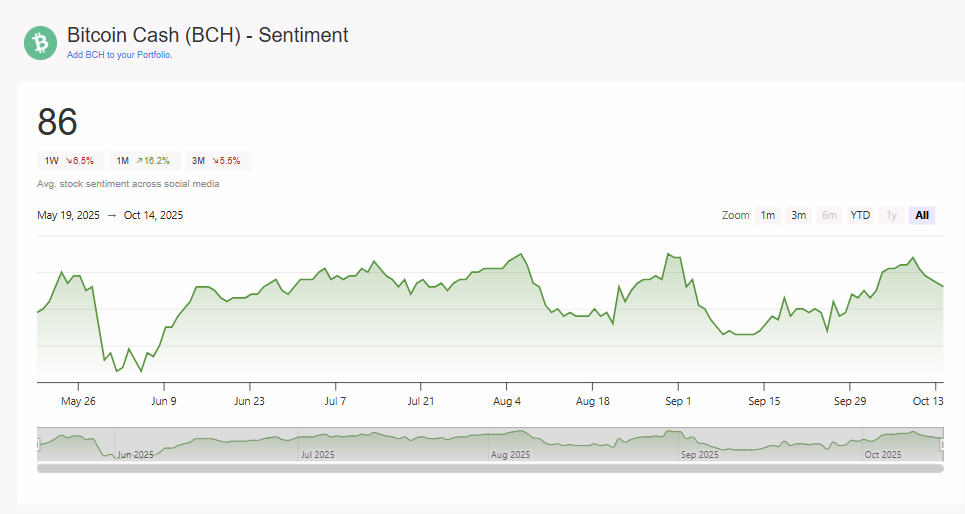
Task: Click the 1W sentiment change badge
Action: coord(69,160)
